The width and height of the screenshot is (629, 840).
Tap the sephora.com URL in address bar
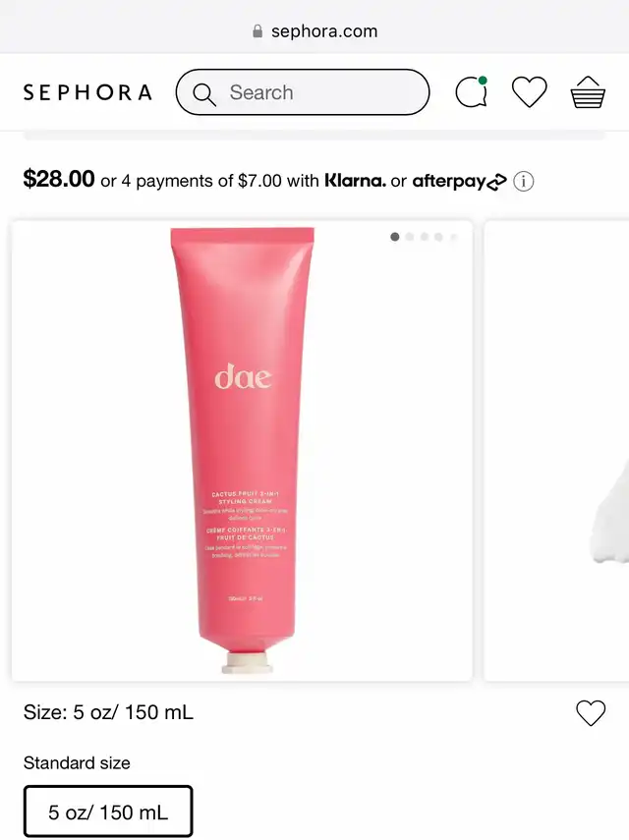324,31
